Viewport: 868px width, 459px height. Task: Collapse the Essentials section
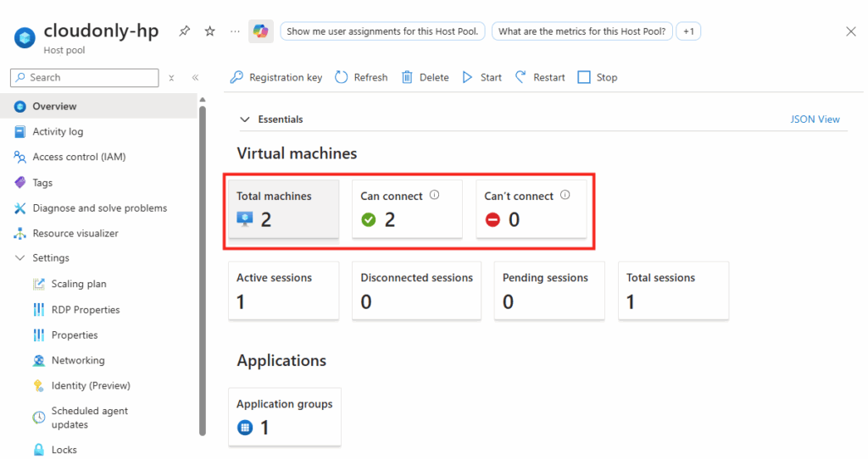246,119
